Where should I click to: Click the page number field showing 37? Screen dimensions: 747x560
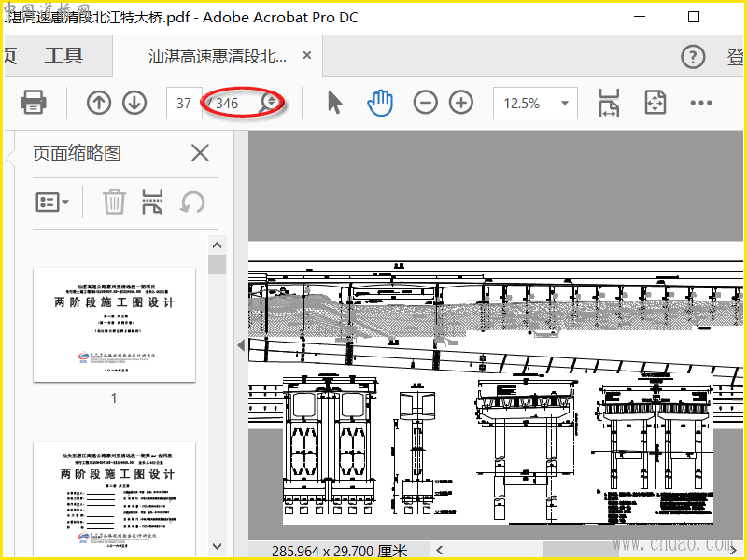(184, 103)
